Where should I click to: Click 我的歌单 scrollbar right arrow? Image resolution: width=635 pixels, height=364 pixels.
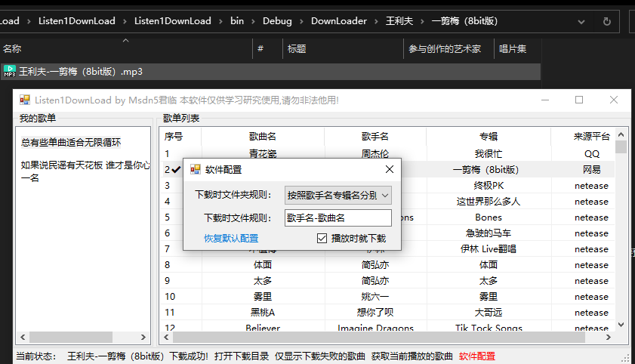(143, 337)
